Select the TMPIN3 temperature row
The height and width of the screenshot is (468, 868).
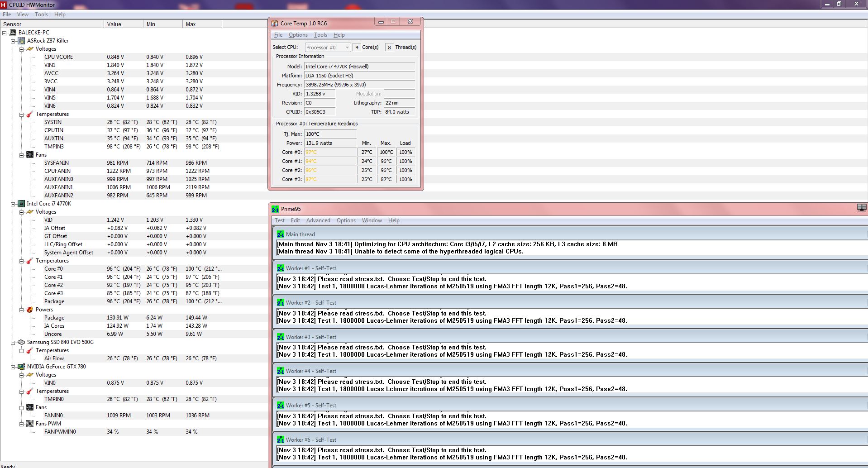134,147
